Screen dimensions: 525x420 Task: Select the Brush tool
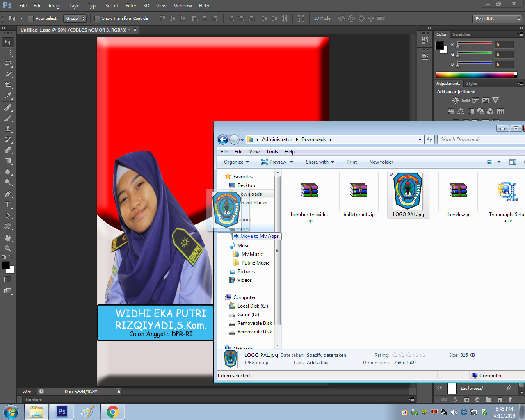(8, 118)
